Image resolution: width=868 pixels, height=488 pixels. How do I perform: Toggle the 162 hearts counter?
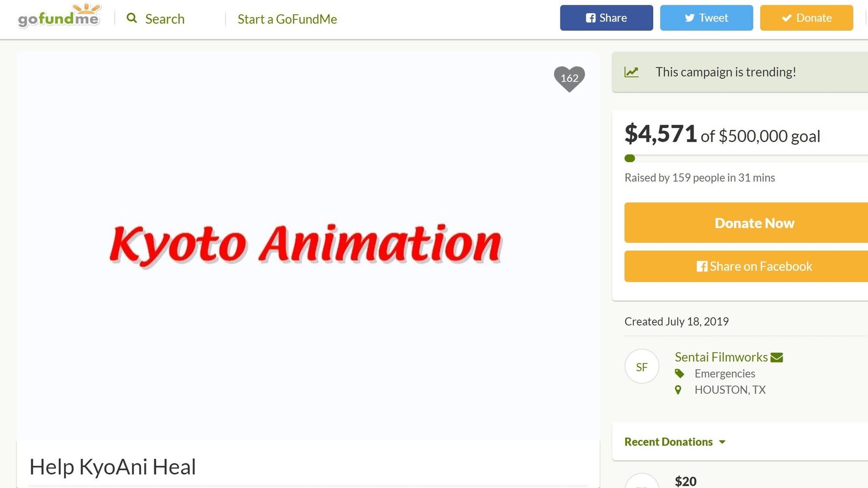point(569,77)
